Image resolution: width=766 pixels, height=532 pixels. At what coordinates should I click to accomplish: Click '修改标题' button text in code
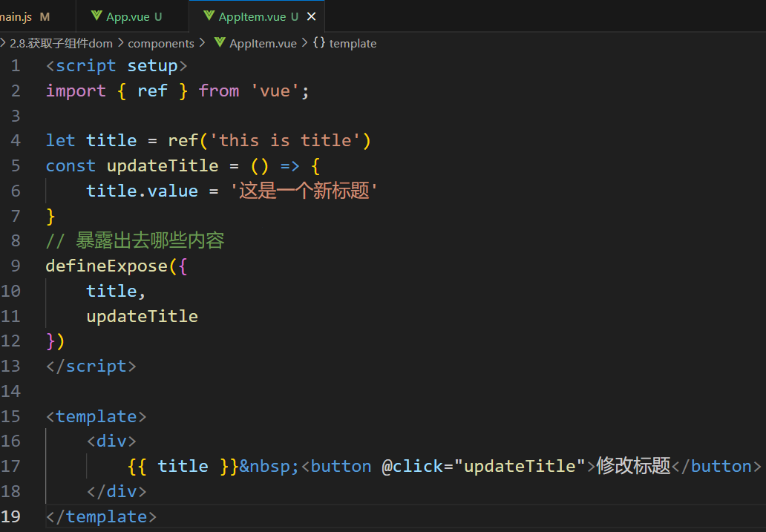pos(633,466)
